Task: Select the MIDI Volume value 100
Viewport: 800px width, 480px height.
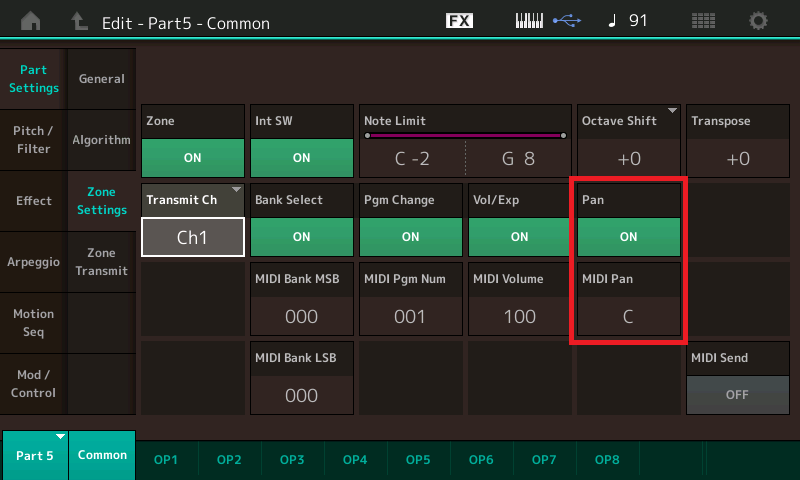Action: (519, 316)
